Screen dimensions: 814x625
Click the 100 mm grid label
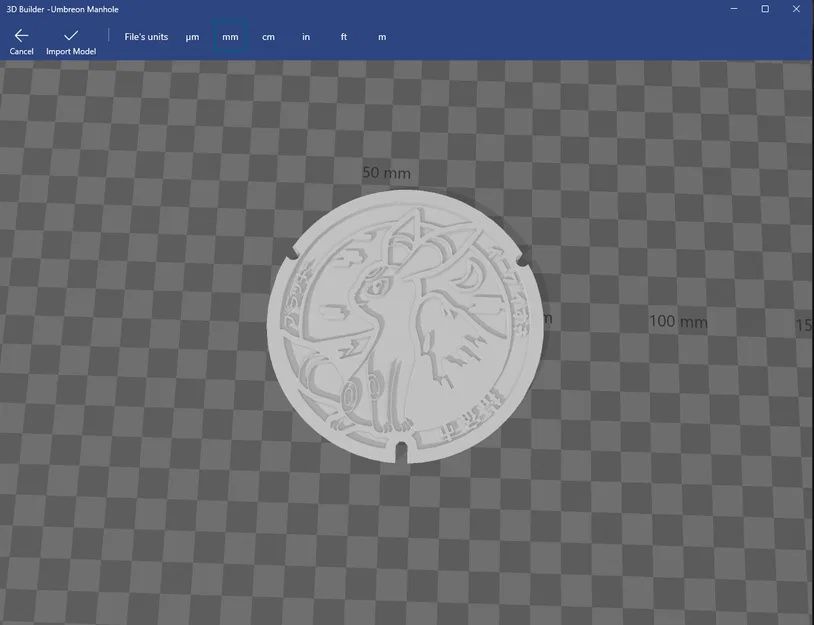pos(678,321)
